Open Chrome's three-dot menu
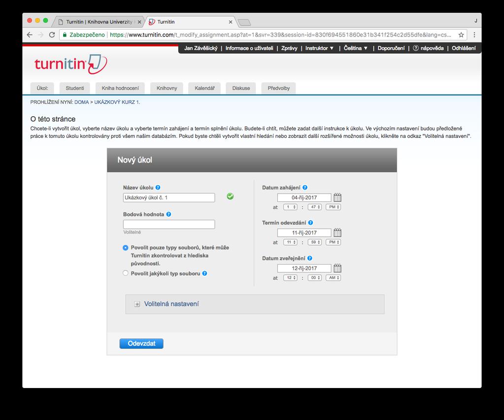Viewport: 504px width, 420px height. pos(474,34)
